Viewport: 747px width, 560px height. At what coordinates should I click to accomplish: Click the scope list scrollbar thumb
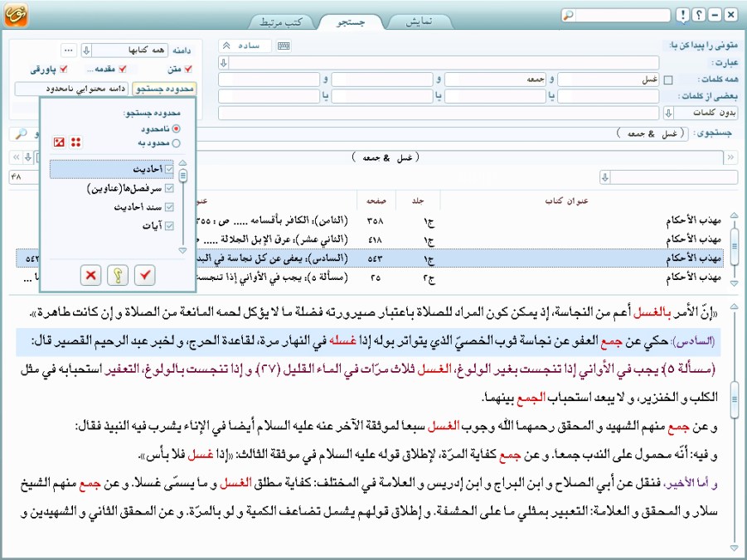(x=182, y=176)
